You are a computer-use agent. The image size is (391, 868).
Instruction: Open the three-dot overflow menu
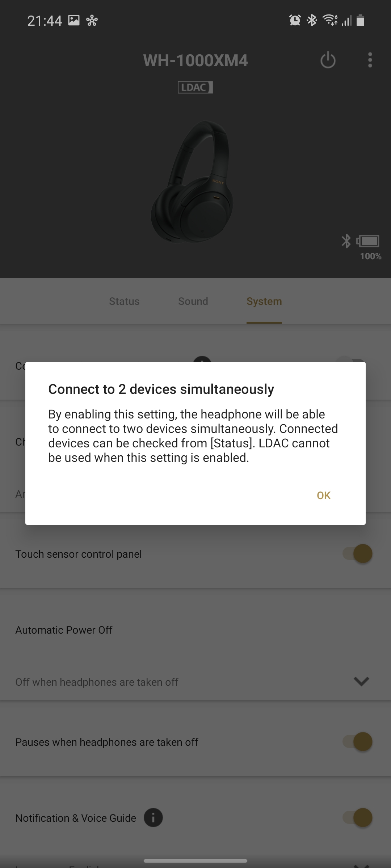click(370, 60)
